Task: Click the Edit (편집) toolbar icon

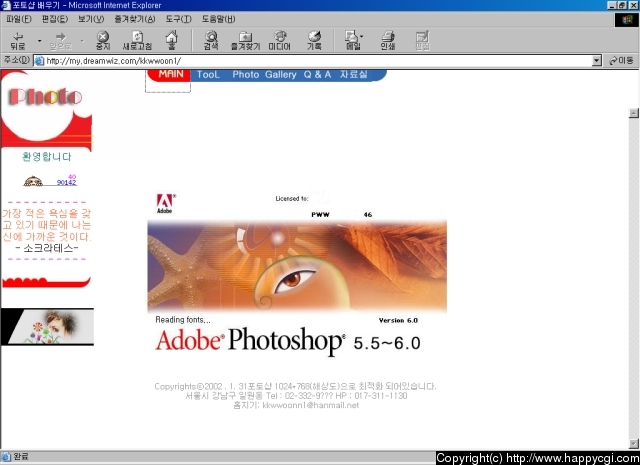Action: (422, 40)
